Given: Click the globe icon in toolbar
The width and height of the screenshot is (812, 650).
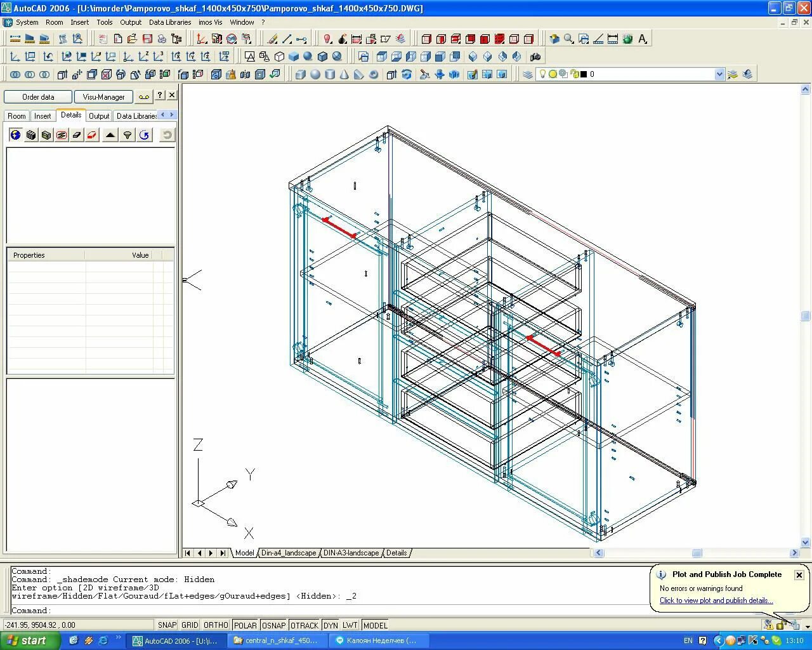Looking at the screenshot, I should pyautogui.click(x=627, y=39).
